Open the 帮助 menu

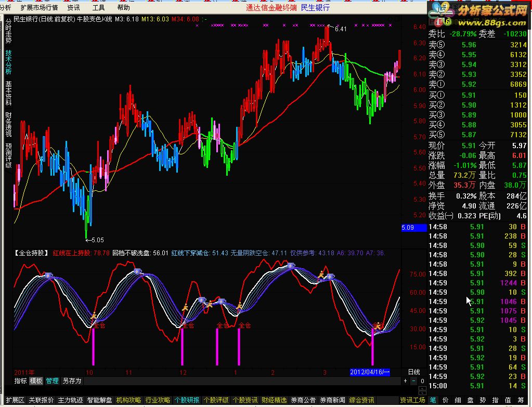(x=123, y=7)
